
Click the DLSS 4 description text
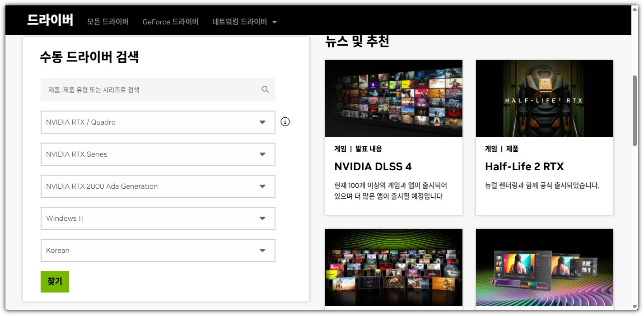click(391, 191)
